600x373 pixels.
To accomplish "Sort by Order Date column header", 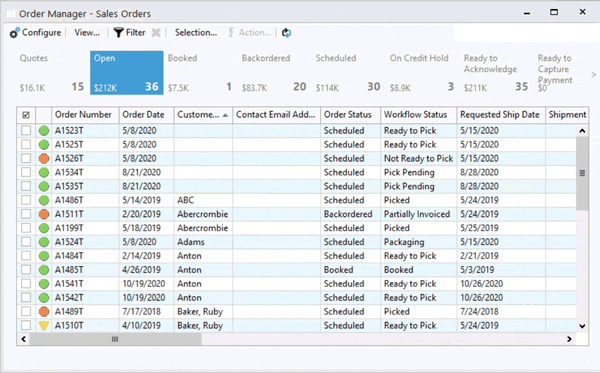I will pyautogui.click(x=147, y=115).
